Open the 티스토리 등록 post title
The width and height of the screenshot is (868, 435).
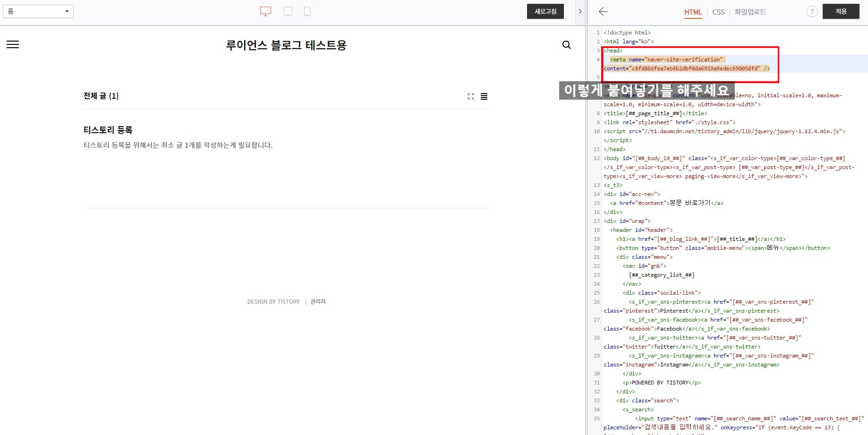coord(108,130)
